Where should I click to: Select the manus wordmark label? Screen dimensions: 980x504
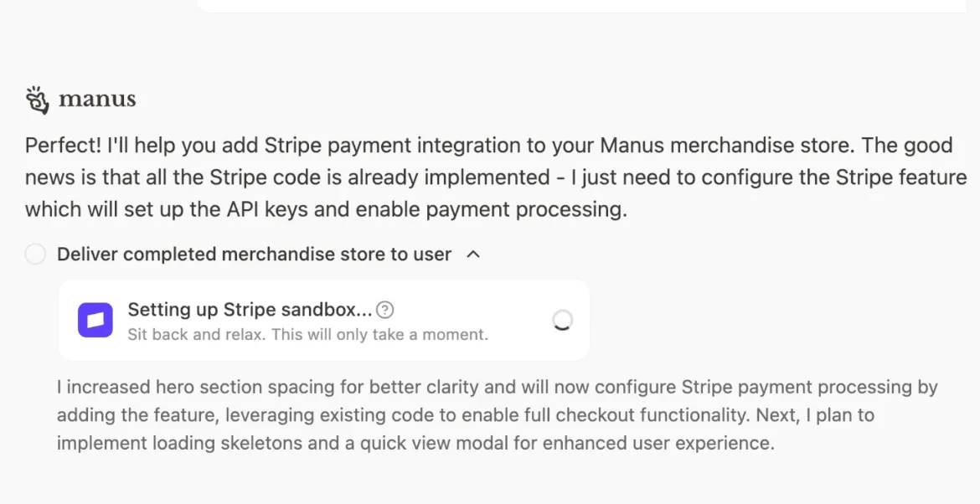tap(97, 98)
